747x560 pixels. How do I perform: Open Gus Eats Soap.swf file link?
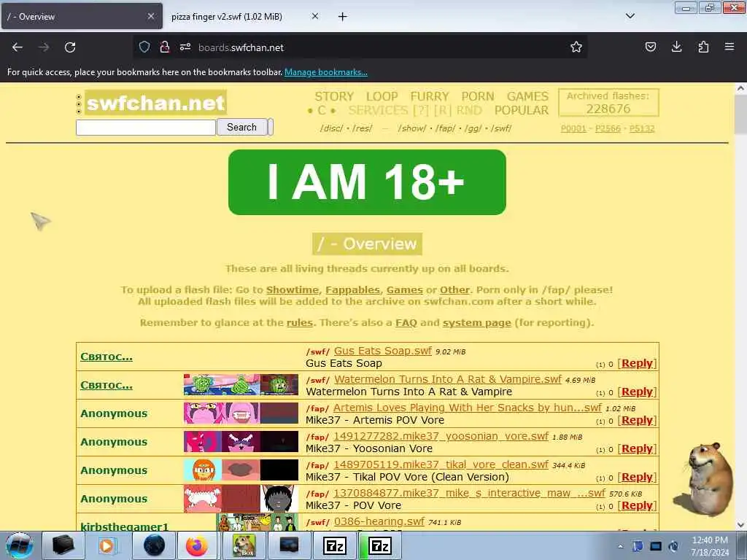(x=382, y=351)
